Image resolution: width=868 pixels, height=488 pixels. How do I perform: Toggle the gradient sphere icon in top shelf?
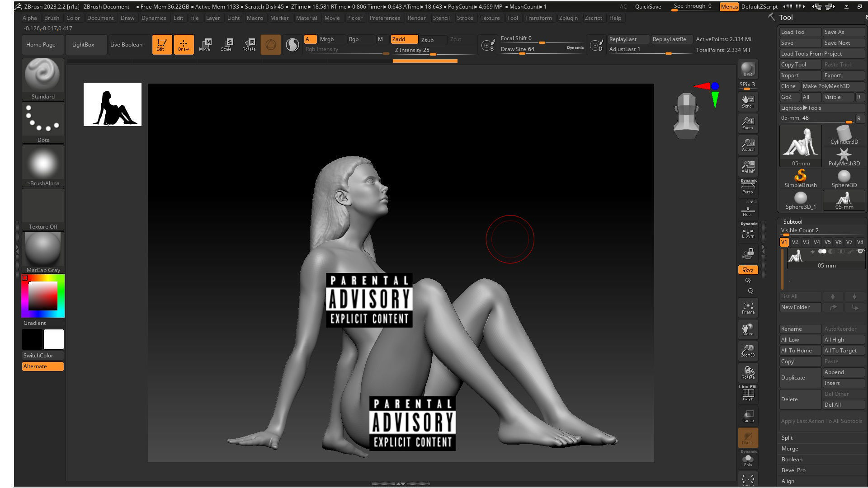point(292,44)
